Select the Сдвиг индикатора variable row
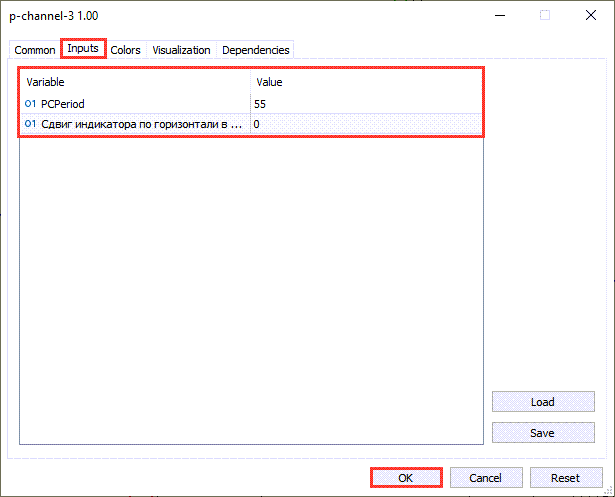The width and height of the screenshot is (615, 497). coord(251,124)
